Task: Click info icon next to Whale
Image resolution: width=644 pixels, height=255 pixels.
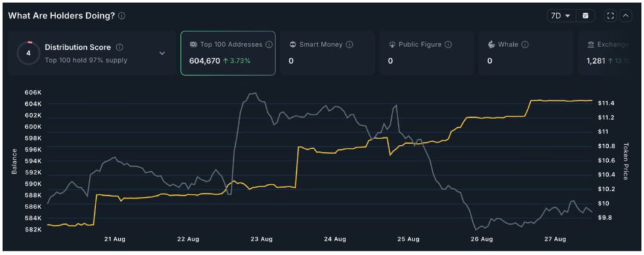Action: point(525,45)
